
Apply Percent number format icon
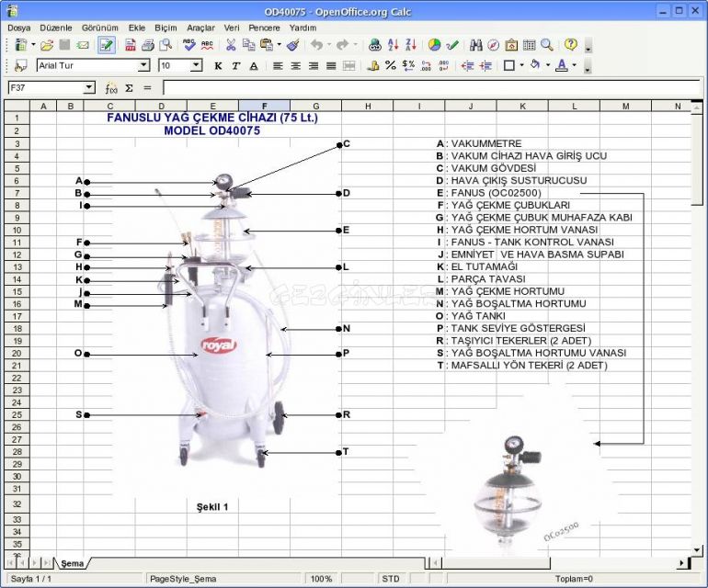(391, 66)
